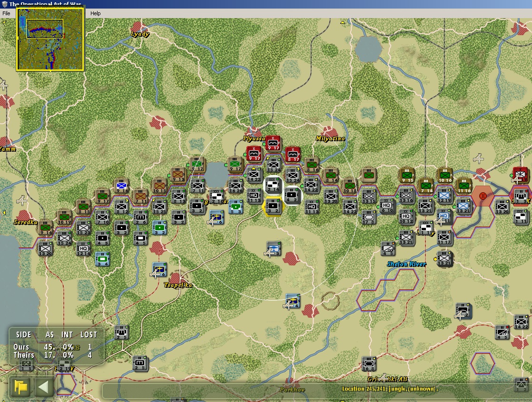The width and height of the screenshot is (532, 402).
Task: Select the HQ unit marked 6 10
Action: [386, 206]
